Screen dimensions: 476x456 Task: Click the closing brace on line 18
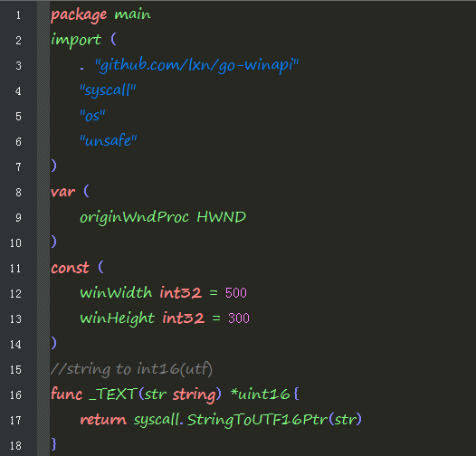click(53, 444)
